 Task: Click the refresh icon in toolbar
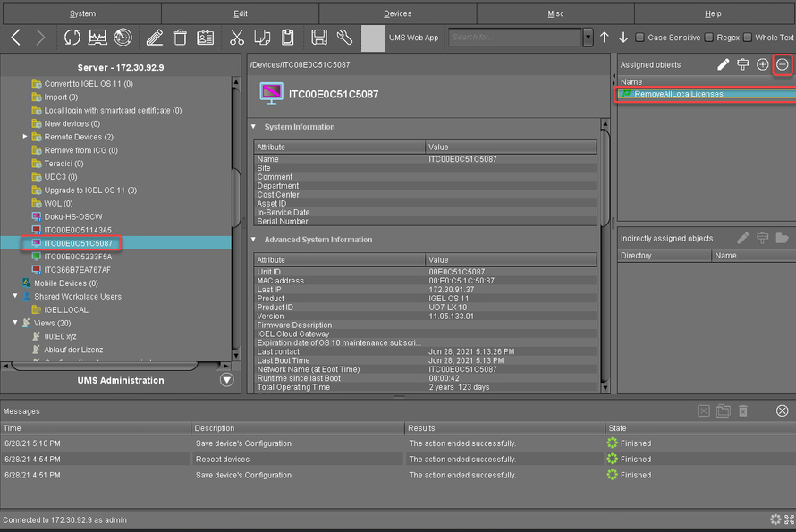(x=72, y=38)
